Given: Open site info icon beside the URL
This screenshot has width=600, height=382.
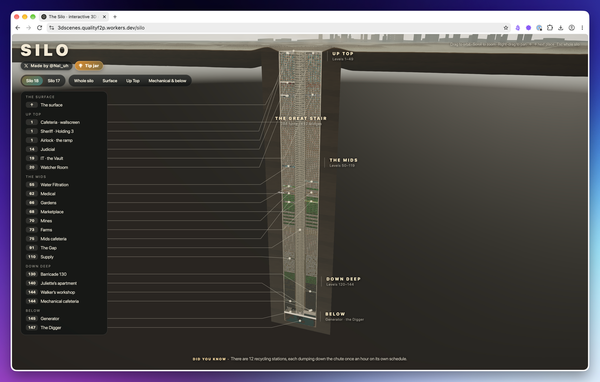Looking at the screenshot, I should point(52,28).
